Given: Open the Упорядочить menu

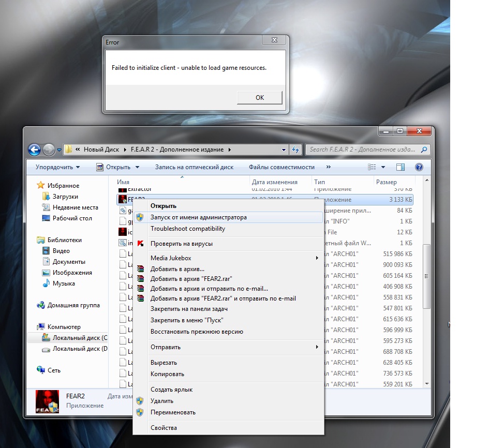Looking at the screenshot, I should pos(57,167).
